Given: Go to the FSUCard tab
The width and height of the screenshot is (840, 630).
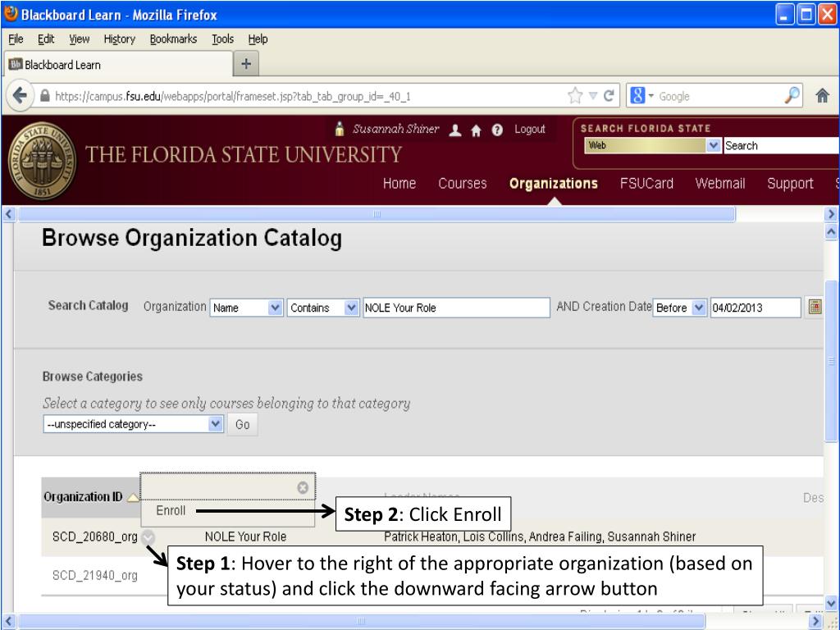Looking at the screenshot, I should (x=646, y=184).
